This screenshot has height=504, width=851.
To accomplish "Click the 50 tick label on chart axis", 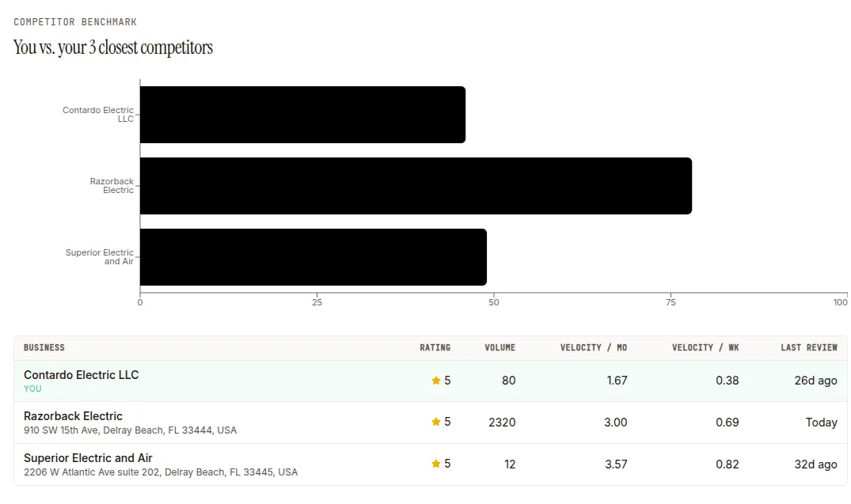I will coord(494,303).
